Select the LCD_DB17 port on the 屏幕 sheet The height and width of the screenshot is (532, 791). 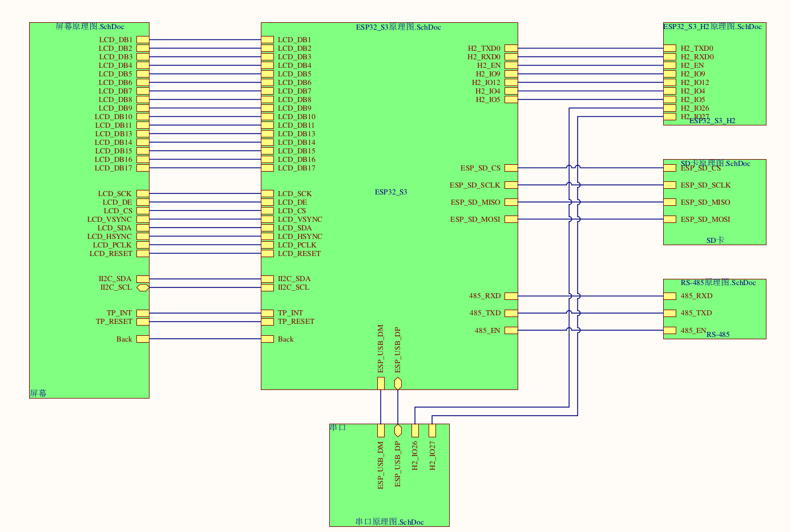143,168
